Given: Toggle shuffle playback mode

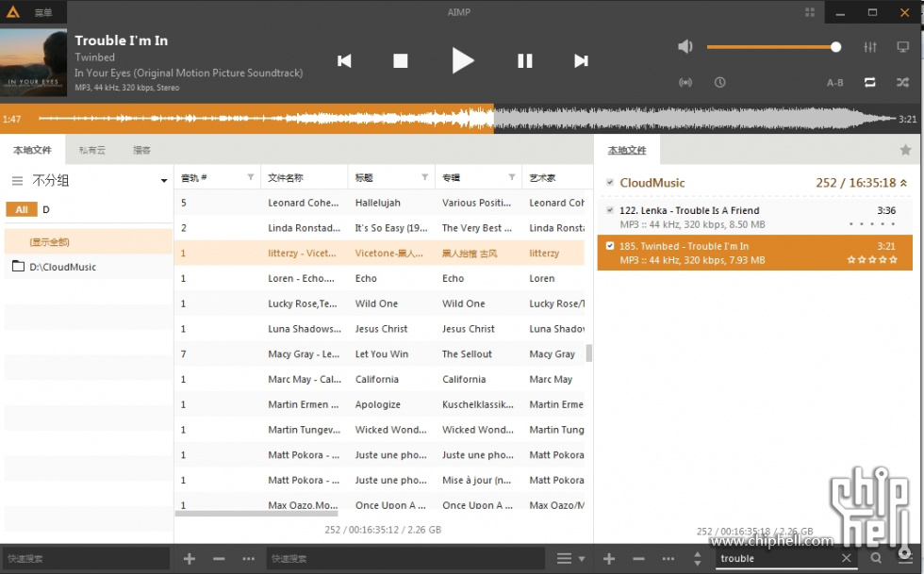Looking at the screenshot, I should (x=903, y=83).
